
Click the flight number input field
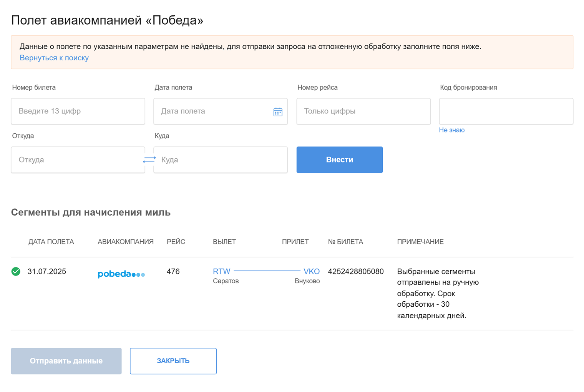click(x=363, y=111)
